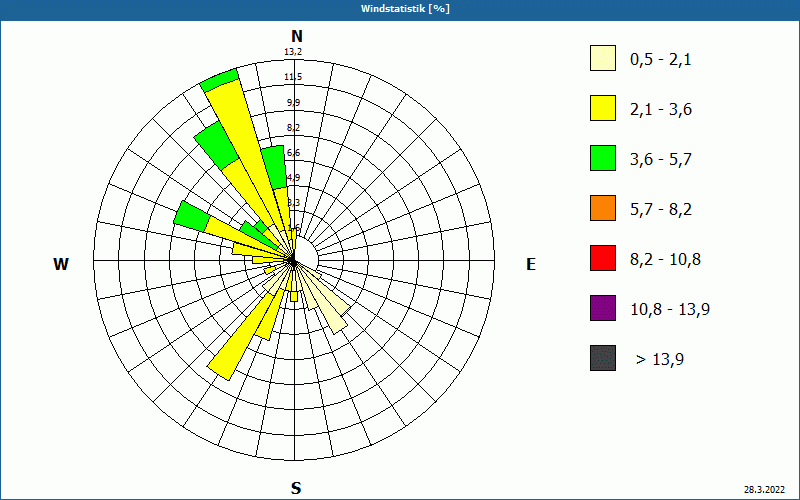Click the legend text 0,5 - 2,1

[x=661, y=60]
